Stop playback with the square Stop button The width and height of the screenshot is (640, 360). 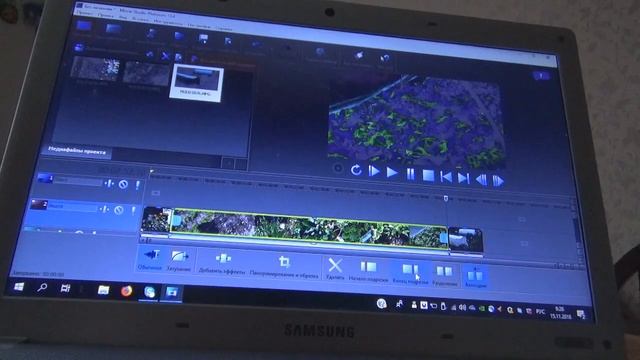click(428, 176)
